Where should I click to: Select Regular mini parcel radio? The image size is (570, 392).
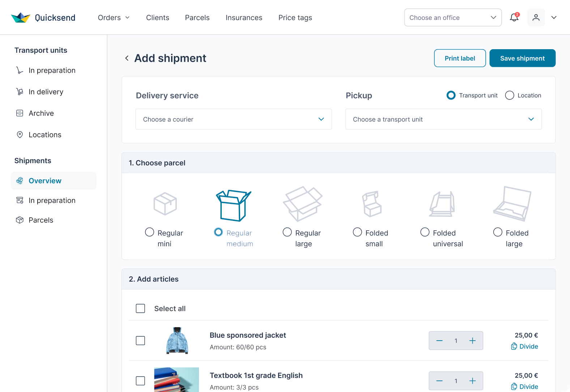click(x=149, y=232)
